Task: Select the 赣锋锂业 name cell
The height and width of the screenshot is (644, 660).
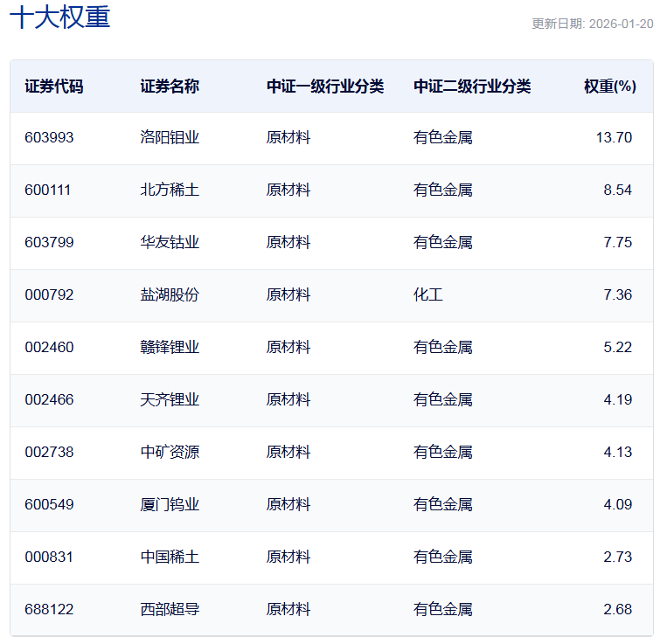Action: (170, 348)
